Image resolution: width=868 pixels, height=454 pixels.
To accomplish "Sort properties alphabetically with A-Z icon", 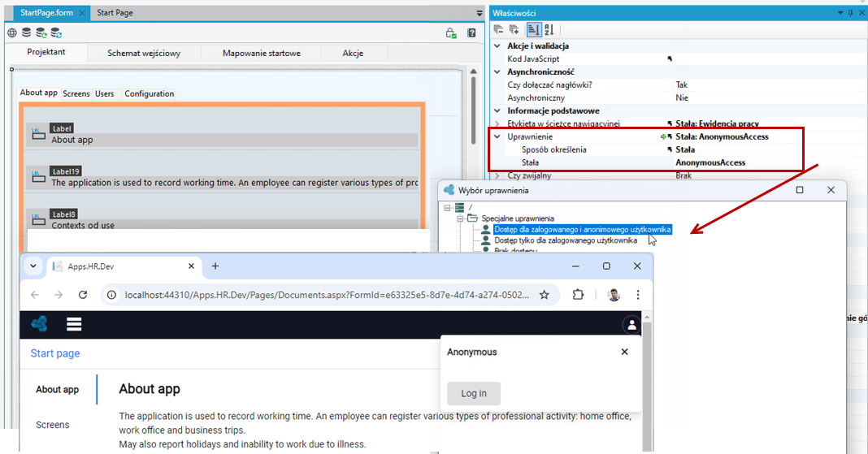I will pyautogui.click(x=549, y=30).
